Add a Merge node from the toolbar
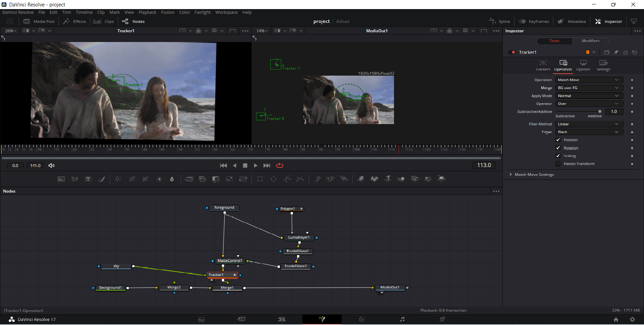 coord(189,179)
